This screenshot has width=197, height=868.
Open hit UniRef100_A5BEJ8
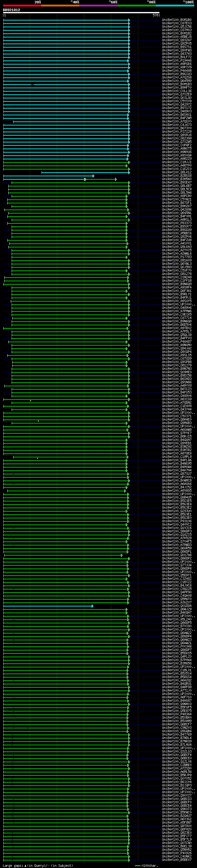pyautogui.click(x=177, y=37)
